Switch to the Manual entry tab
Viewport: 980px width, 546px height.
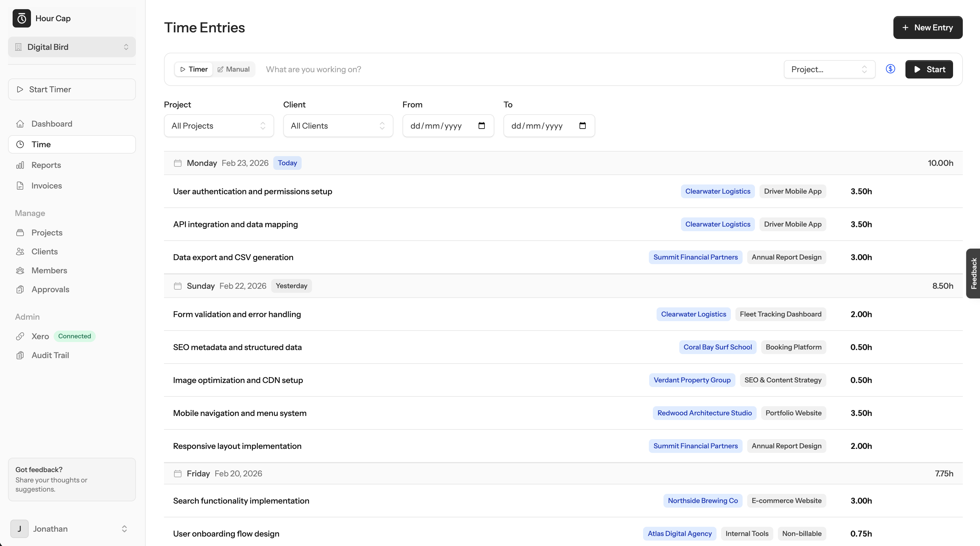coord(233,69)
